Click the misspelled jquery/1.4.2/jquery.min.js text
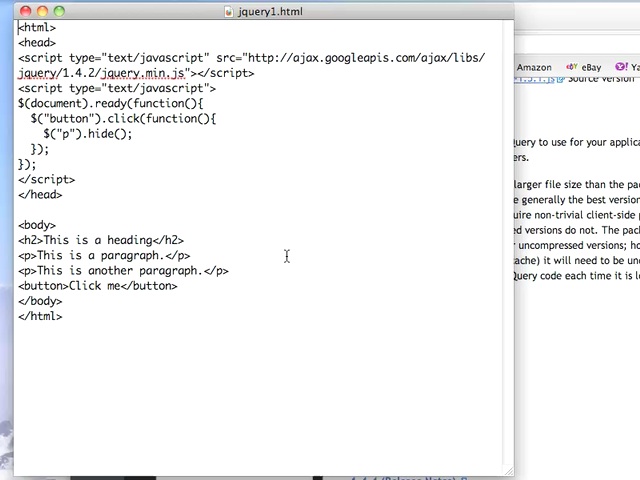The height and width of the screenshot is (480, 640). tap(102, 73)
